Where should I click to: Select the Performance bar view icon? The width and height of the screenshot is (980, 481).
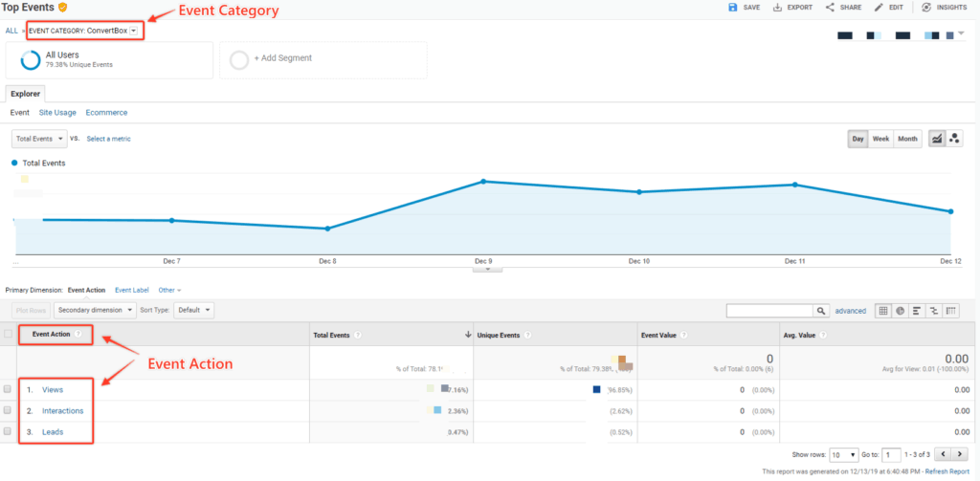917,311
